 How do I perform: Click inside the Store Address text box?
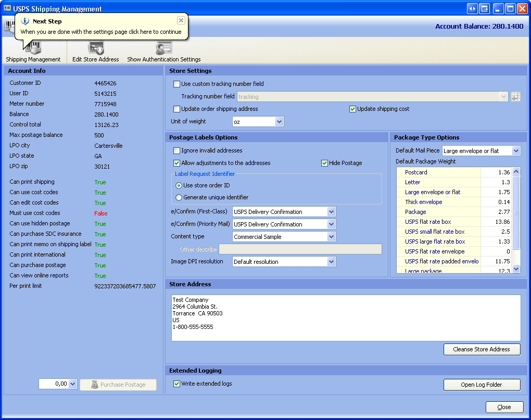[346, 318]
